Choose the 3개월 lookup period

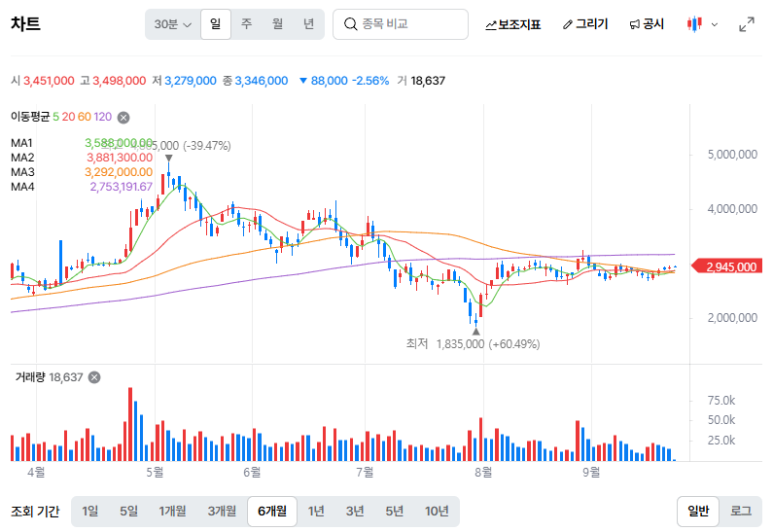coord(222,512)
